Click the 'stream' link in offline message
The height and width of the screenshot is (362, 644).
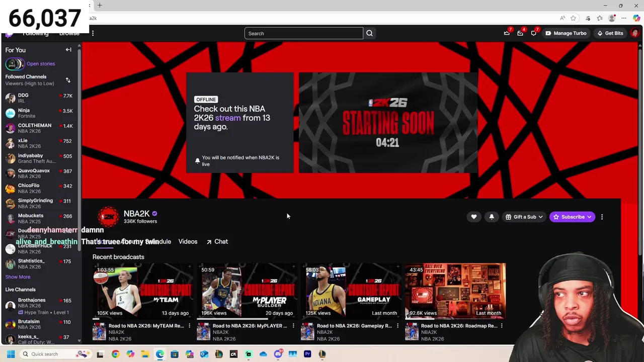[228, 118]
